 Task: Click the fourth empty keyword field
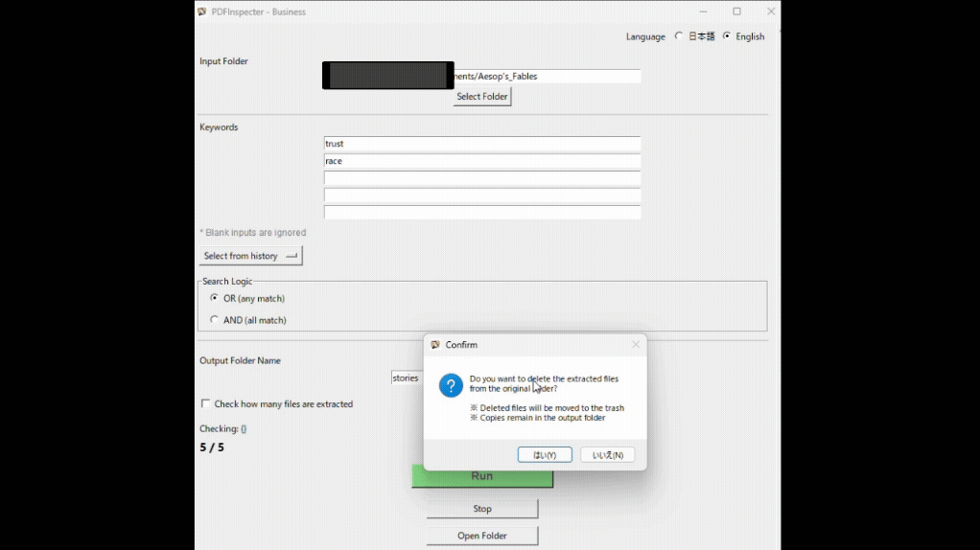pos(482,195)
